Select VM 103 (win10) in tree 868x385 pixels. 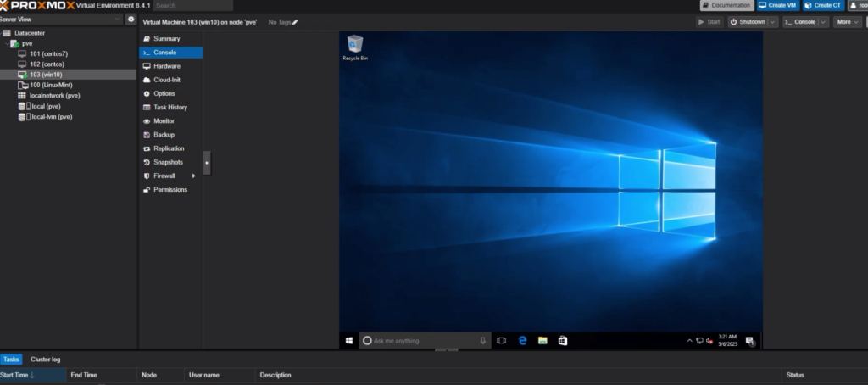point(68,75)
